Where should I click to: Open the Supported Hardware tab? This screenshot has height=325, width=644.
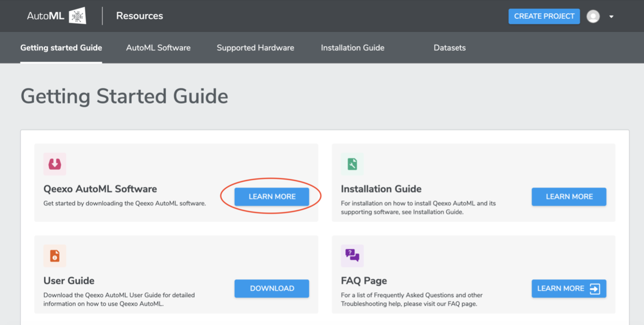(x=255, y=48)
